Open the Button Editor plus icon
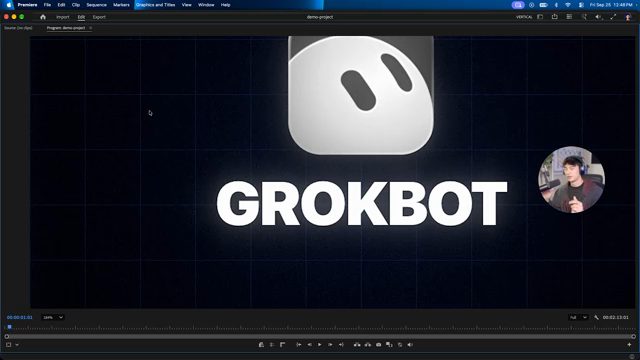The image size is (640, 360). (629, 345)
